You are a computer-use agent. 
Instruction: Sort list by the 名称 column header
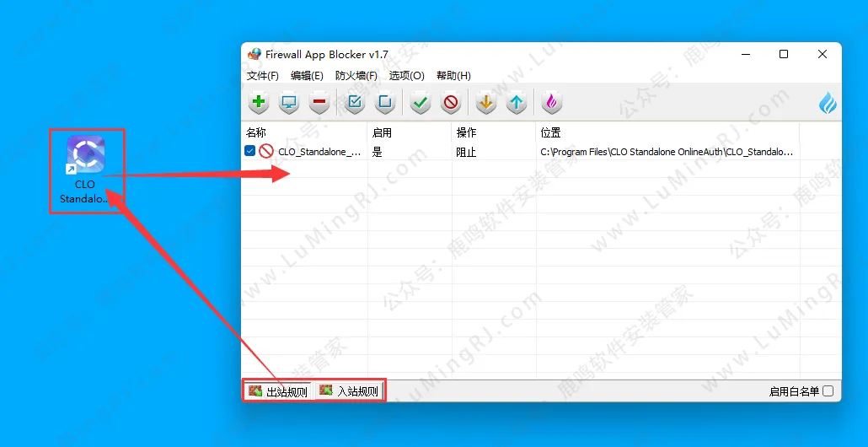(256, 132)
